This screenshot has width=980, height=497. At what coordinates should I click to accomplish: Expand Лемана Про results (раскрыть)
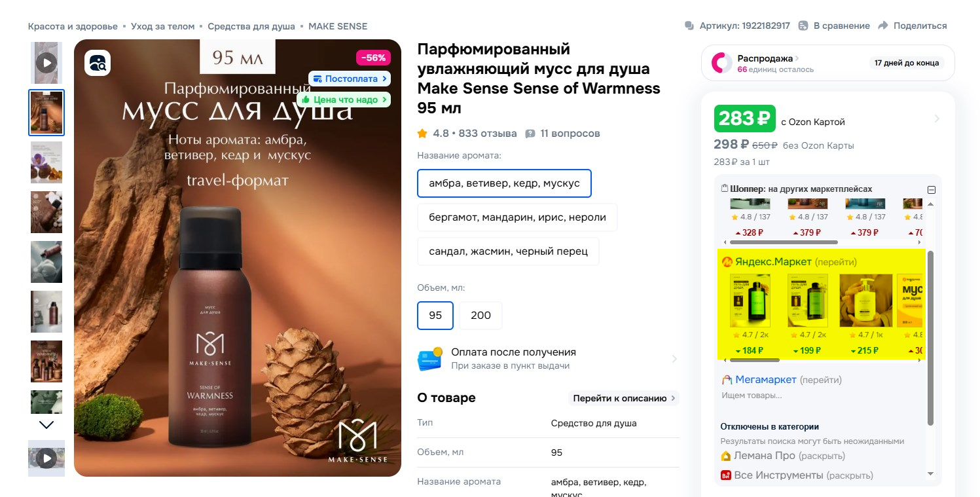822,456
